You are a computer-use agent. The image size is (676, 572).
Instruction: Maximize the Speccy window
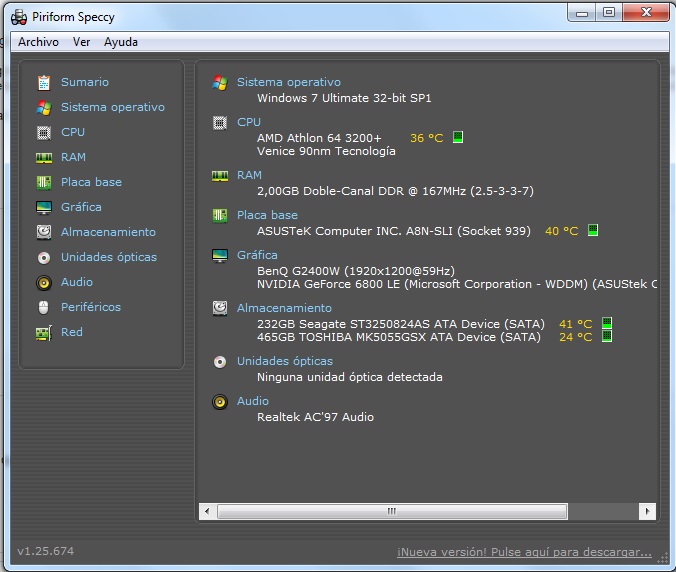[609, 13]
